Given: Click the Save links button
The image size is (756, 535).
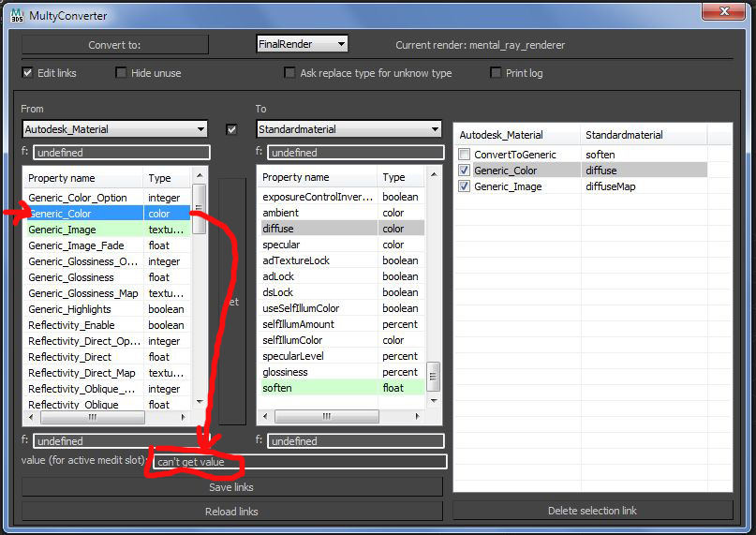Looking at the screenshot, I should (231, 487).
